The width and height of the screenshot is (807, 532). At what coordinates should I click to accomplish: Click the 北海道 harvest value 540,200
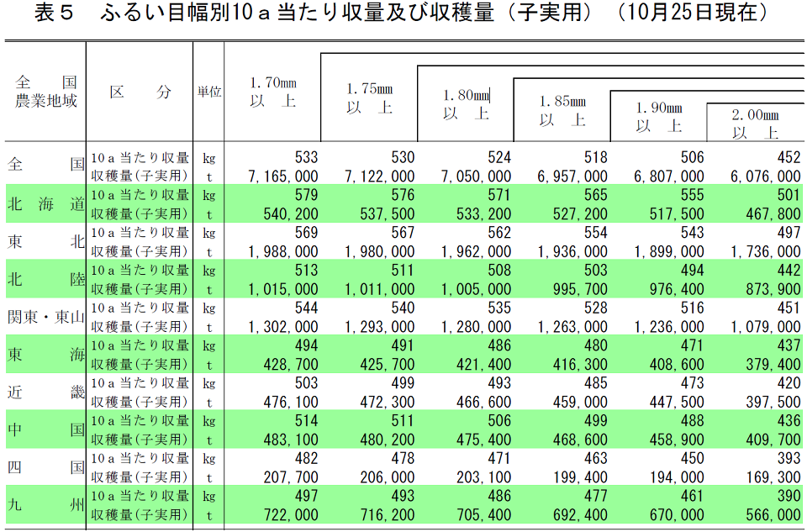pos(291,214)
